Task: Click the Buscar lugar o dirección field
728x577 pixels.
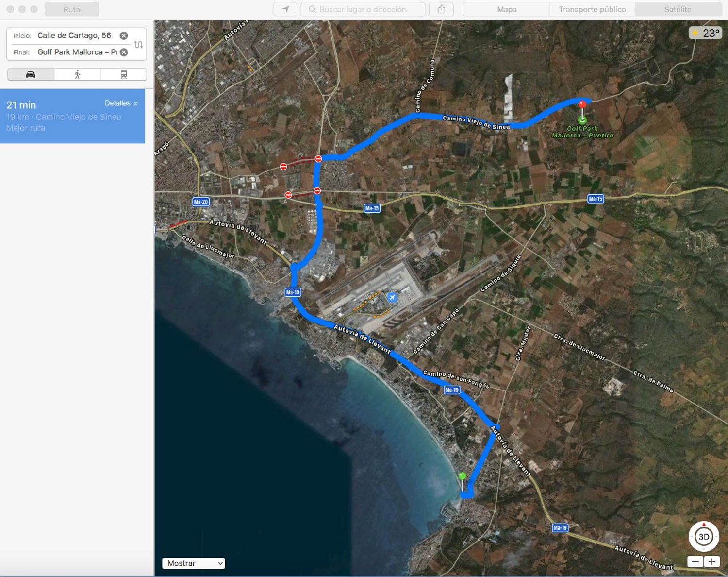Action: [363, 9]
